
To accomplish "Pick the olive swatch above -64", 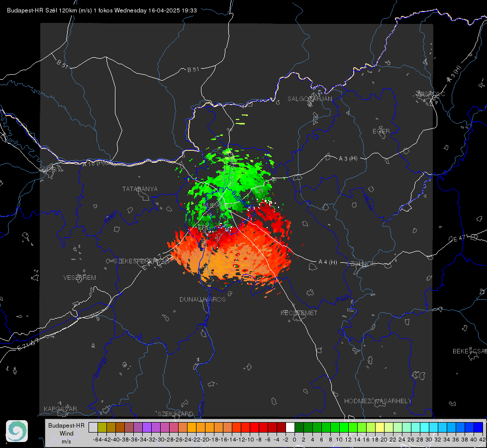I will tap(102, 427).
